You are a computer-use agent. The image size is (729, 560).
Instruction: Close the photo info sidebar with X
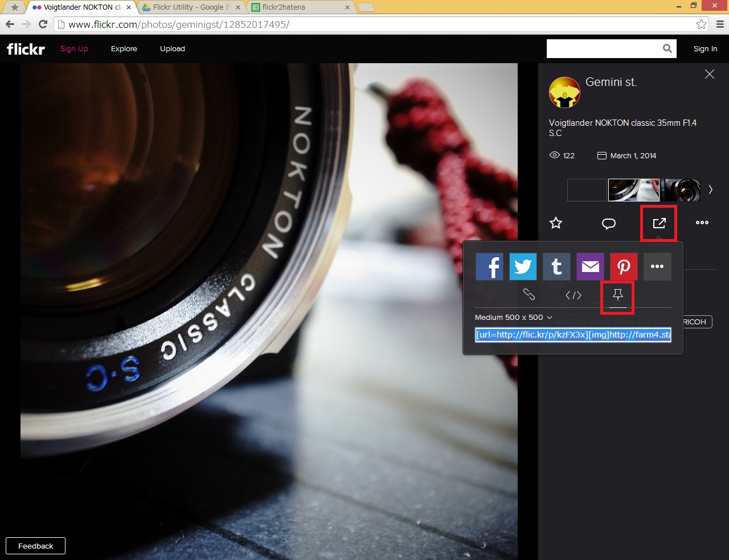[710, 74]
